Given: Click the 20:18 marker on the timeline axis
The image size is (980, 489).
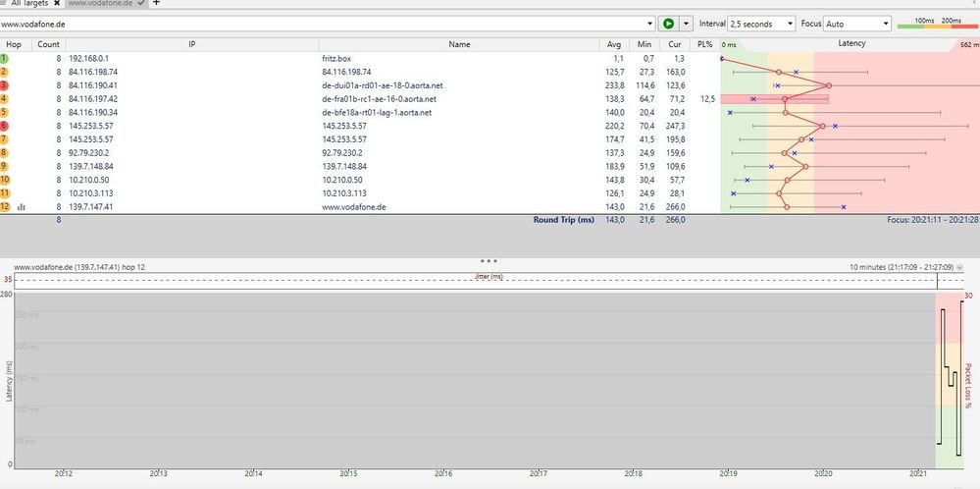Looking at the screenshot, I should pyautogui.click(x=634, y=474).
